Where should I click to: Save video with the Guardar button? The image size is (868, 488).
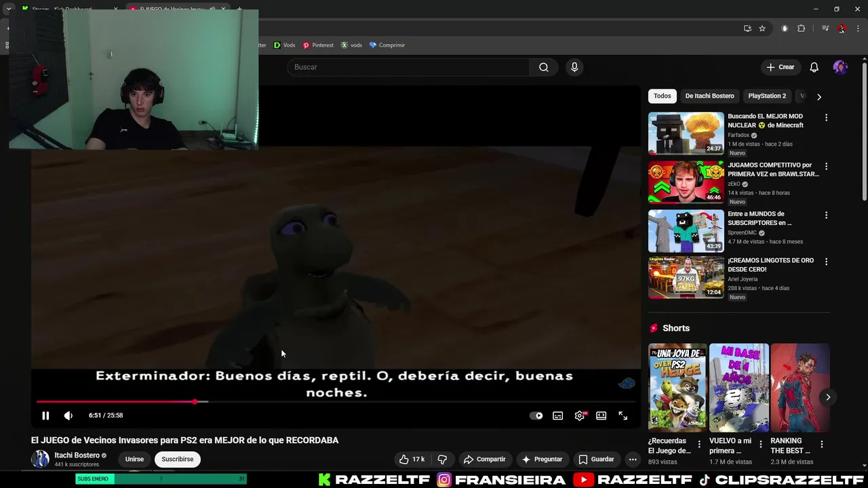click(x=596, y=460)
